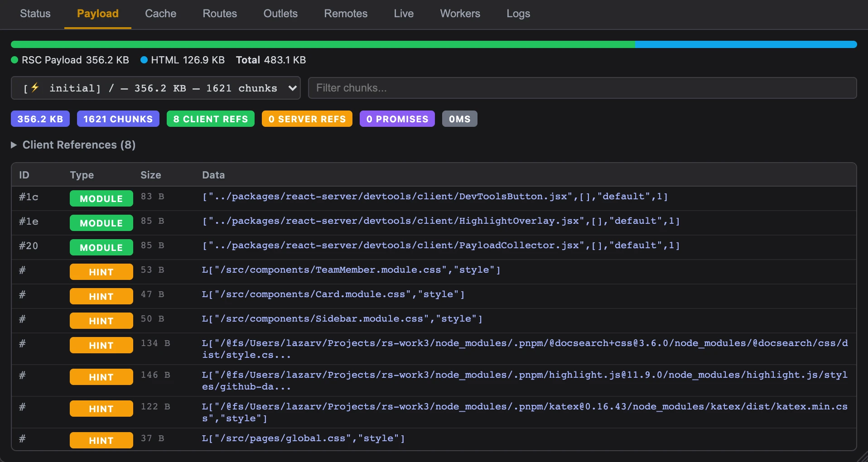868x462 pixels.
Task: Click the blue HTML segment of size bar
Action: tap(745, 44)
